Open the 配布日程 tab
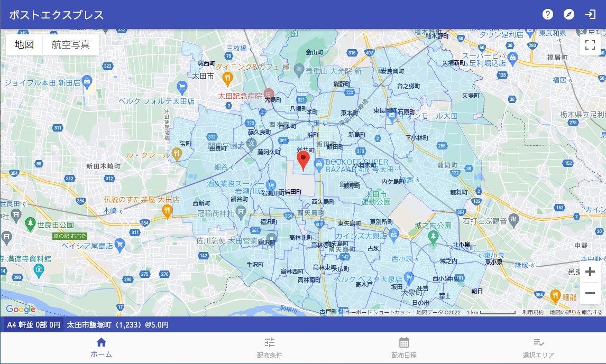 (404, 348)
